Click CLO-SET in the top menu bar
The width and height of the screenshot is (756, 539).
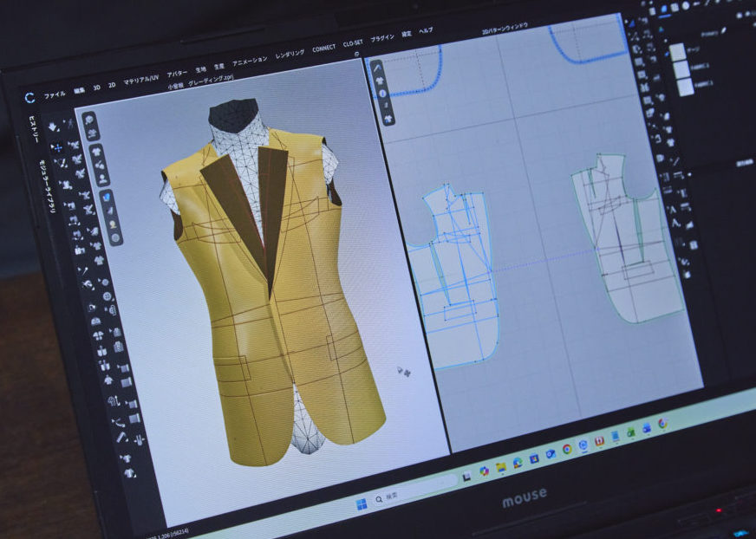pyautogui.click(x=353, y=43)
